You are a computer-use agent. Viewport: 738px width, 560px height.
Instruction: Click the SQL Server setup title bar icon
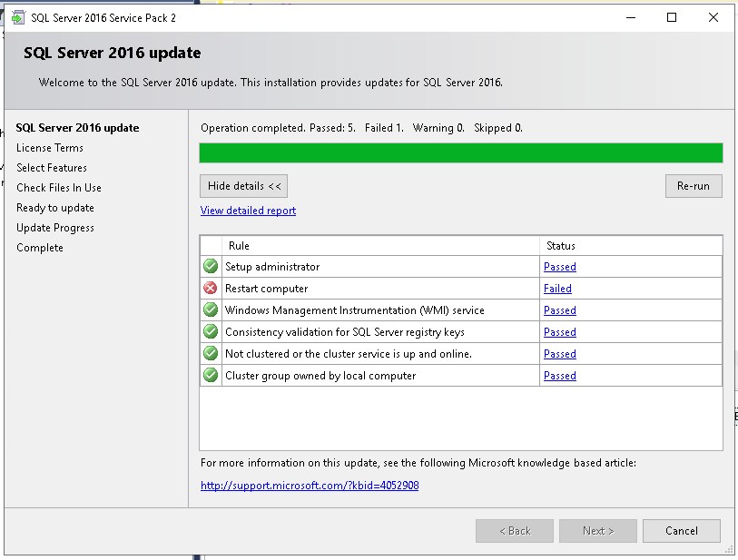click(x=18, y=18)
